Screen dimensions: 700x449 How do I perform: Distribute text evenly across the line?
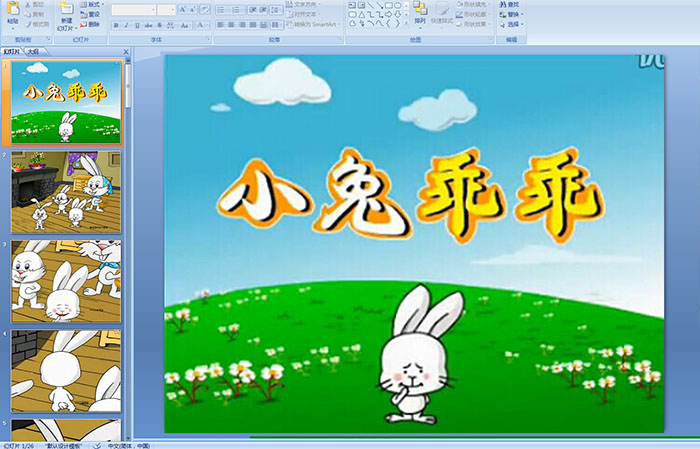pos(263,25)
